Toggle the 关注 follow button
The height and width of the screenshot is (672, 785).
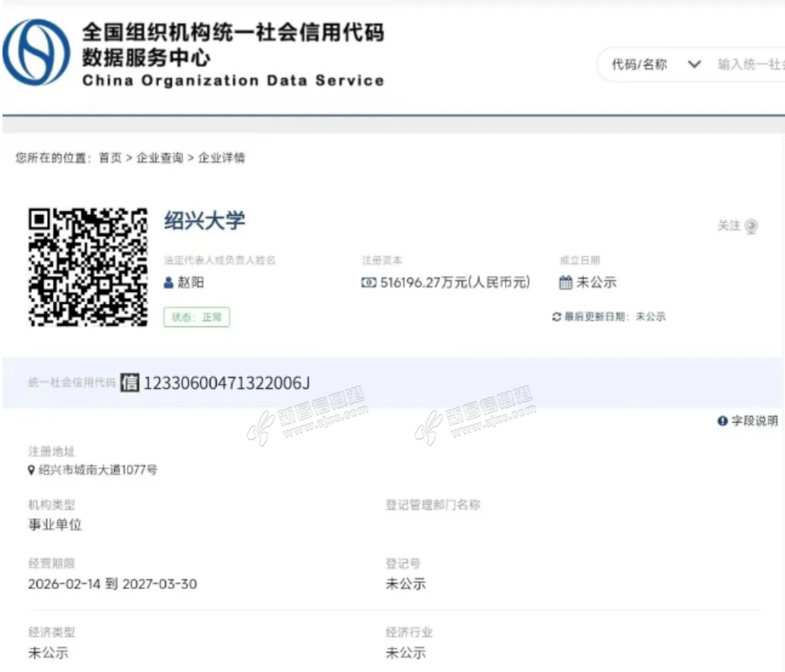coord(738,226)
